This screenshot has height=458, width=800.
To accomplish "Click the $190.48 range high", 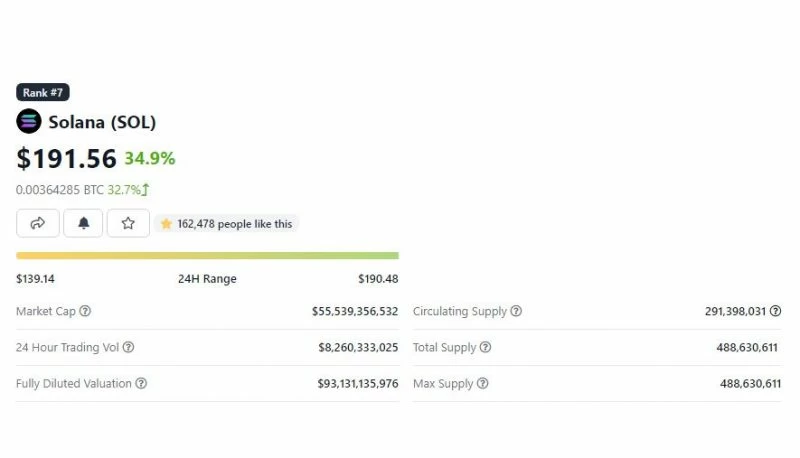I will click(378, 279).
